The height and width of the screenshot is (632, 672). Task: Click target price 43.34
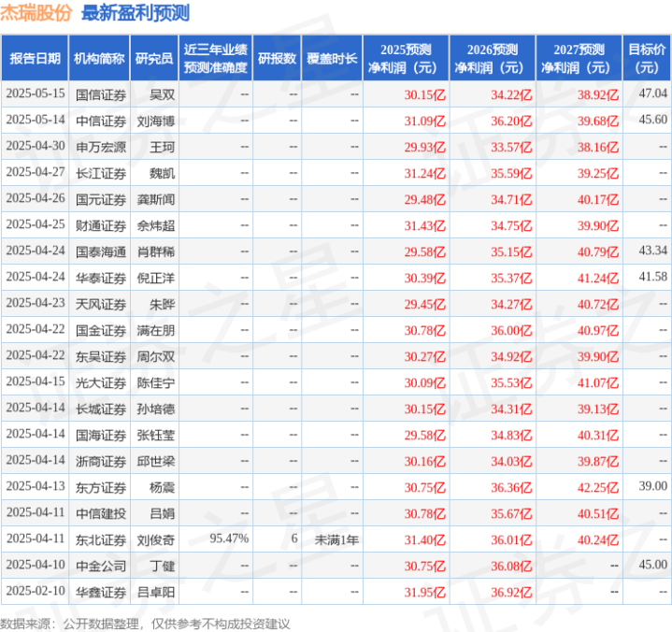coord(652,250)
